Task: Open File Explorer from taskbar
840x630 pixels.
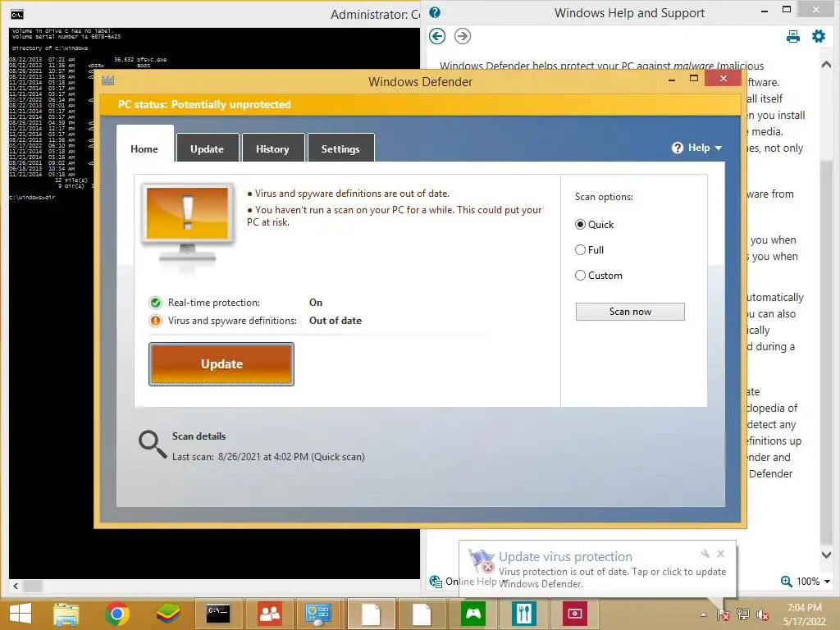Action: tap(66, 614)
